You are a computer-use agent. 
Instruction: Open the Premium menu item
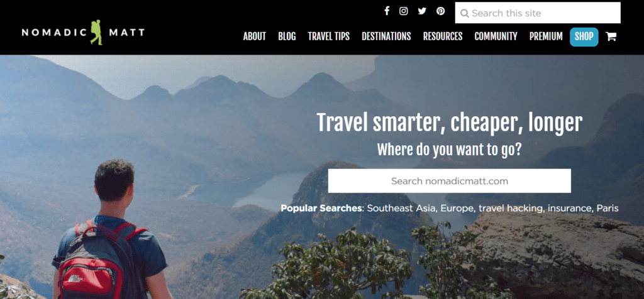pos(546,36)
